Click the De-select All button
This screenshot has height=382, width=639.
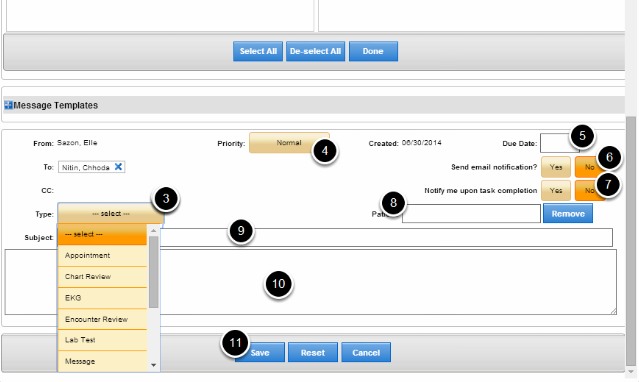point(315,51)
